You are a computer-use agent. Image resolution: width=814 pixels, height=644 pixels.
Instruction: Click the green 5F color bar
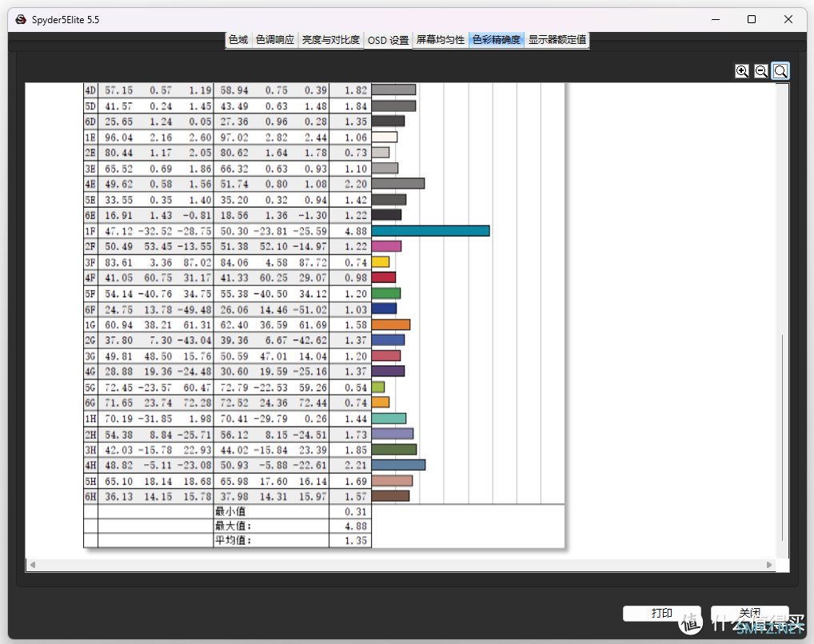(386, 293)
